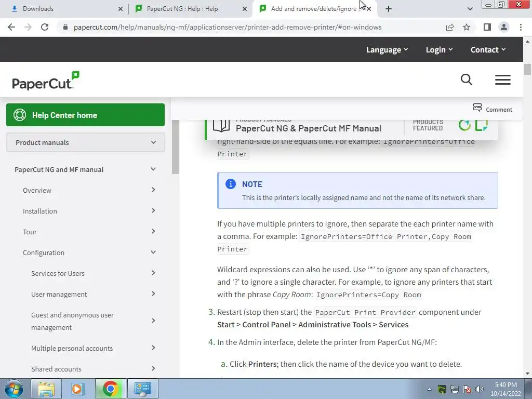Switch to Chrome in the taskbar
Viewport: 532px width, 399px height.
click(x=110, y=389)
